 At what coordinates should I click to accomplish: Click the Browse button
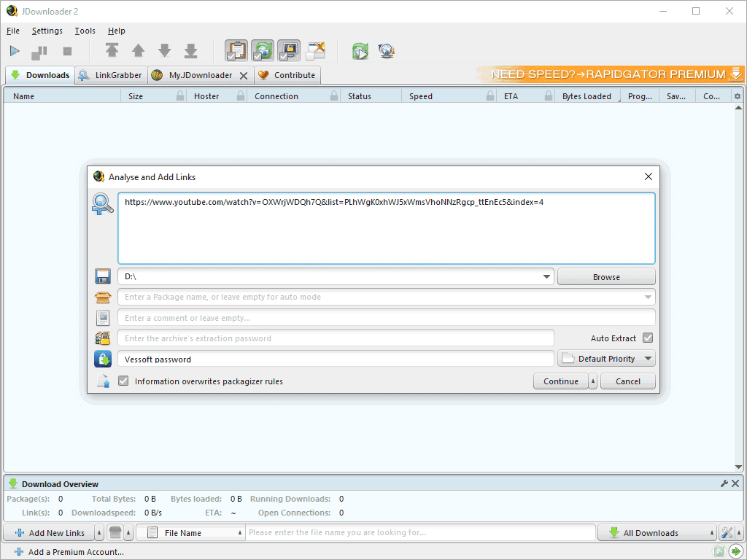point(606,276)
